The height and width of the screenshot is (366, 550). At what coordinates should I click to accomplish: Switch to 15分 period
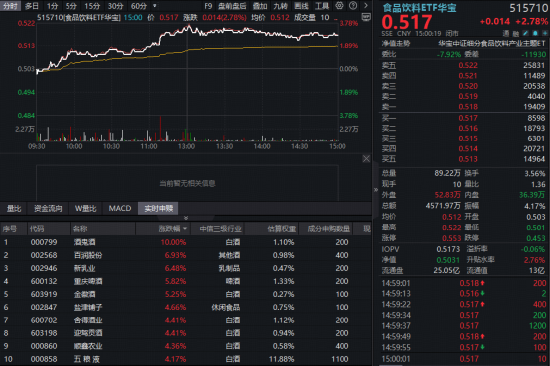coord(92,6)
